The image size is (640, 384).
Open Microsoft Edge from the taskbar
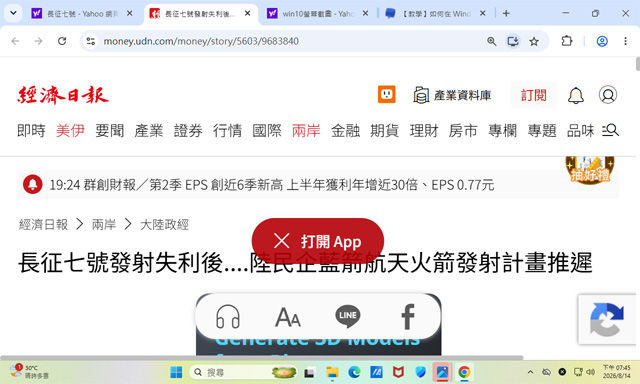pyautogui.click(x=354, y=372)
